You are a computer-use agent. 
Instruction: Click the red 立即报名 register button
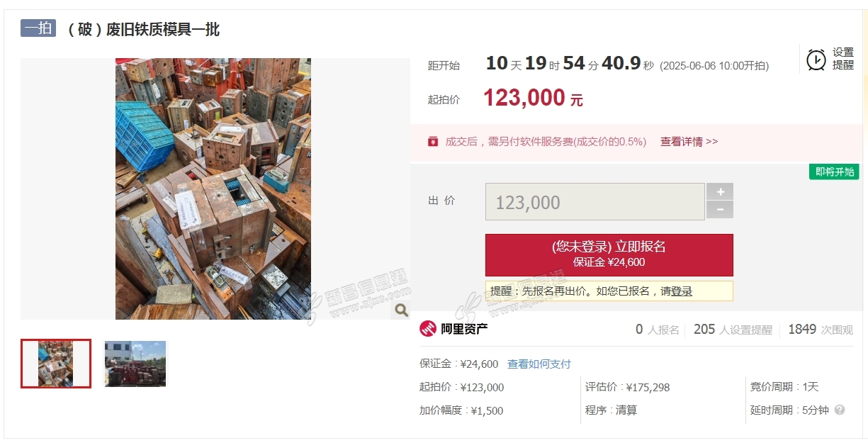[x=609, y=254]
